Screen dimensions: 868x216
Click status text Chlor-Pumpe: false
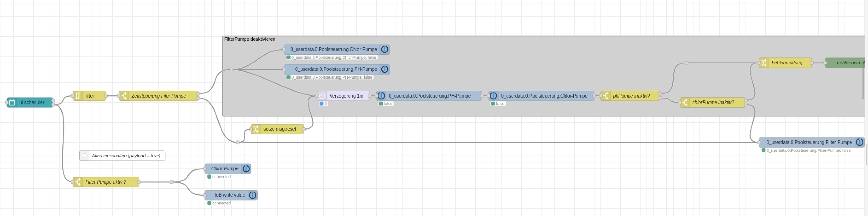pyautogui.click(x=334, y=57)
